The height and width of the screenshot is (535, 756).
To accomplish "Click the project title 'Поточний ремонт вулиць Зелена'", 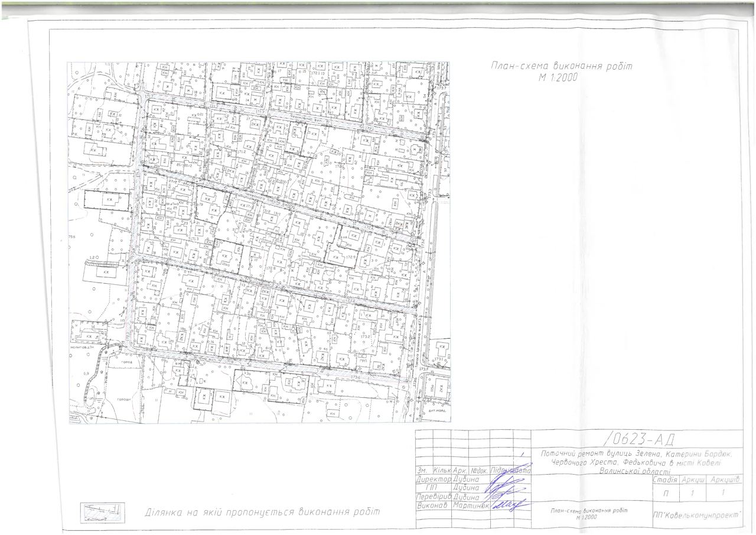I will [636, 454].
